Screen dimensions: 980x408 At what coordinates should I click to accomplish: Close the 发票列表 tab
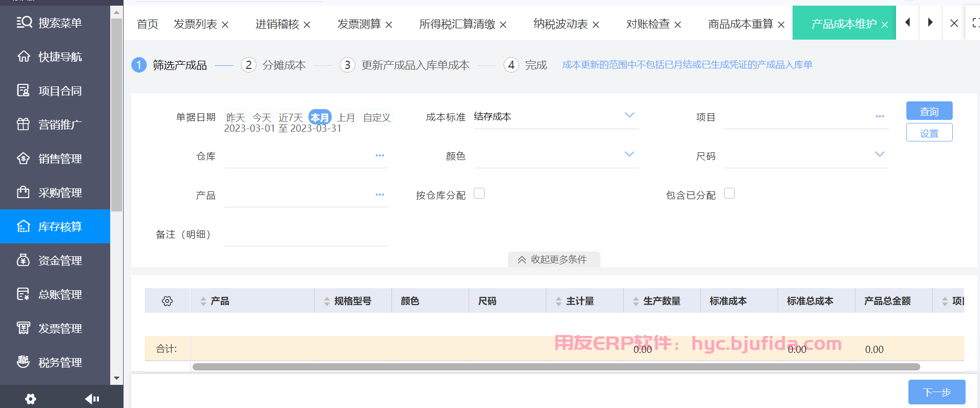tap(225, 25)
